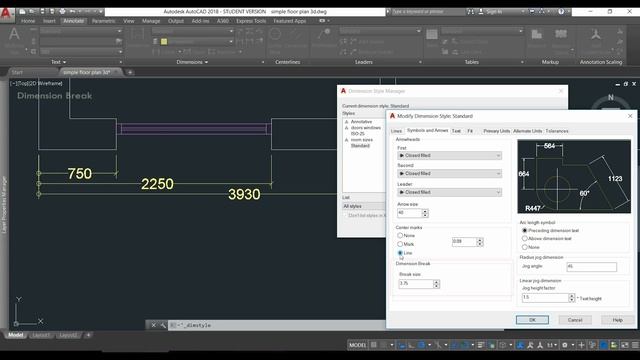640x360 pixels.
Task: Click the customization hamburger icon in status bar
Action: (635, 345)
